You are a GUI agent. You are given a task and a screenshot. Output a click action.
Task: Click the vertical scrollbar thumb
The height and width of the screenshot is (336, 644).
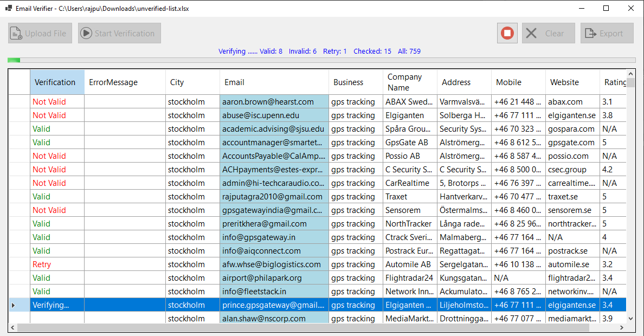[x=631, y=82]
